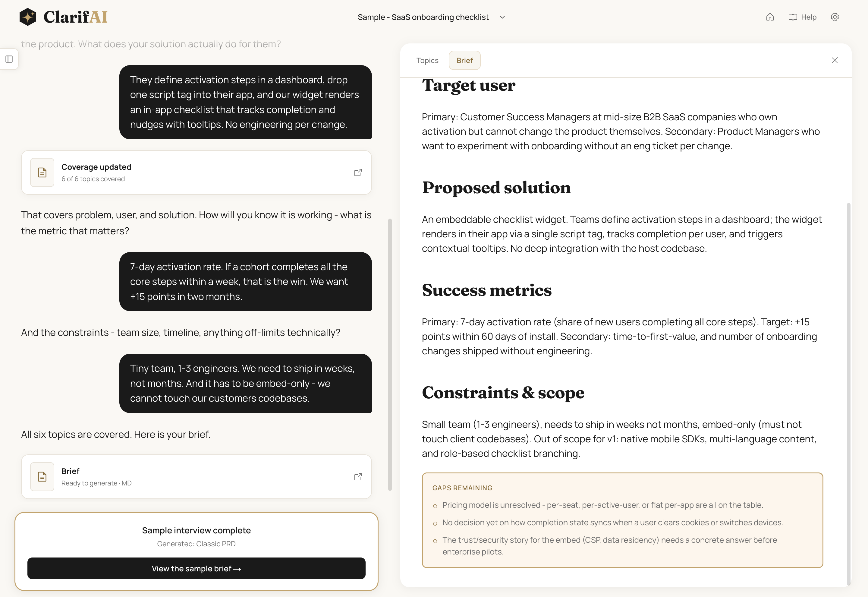Click the chat conversation scrollbar
The height and width of the screenshot is (597, 868).
[390, 355]
